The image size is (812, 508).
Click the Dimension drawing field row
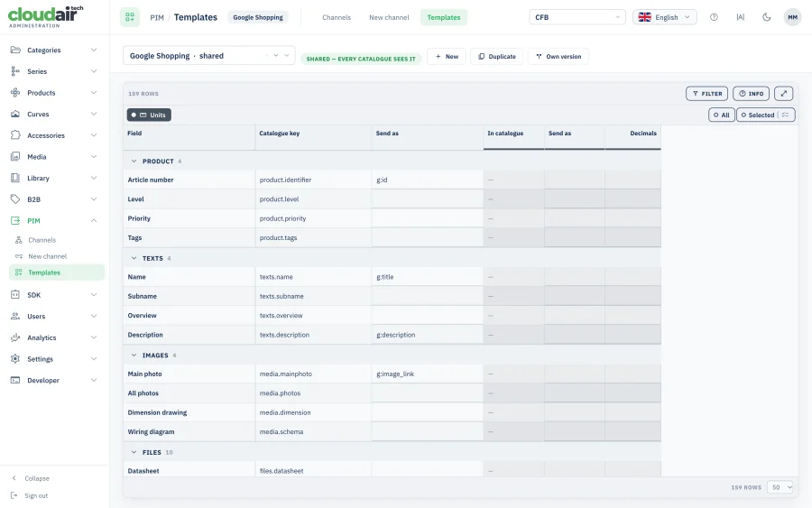pyautogui.click(x=189, y=412)
